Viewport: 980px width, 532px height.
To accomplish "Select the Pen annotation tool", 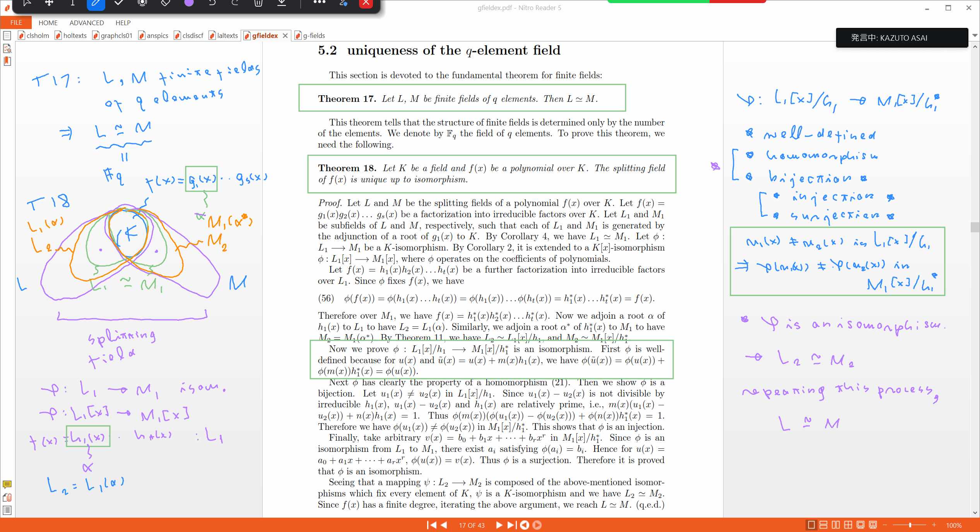I will point(96,4).
